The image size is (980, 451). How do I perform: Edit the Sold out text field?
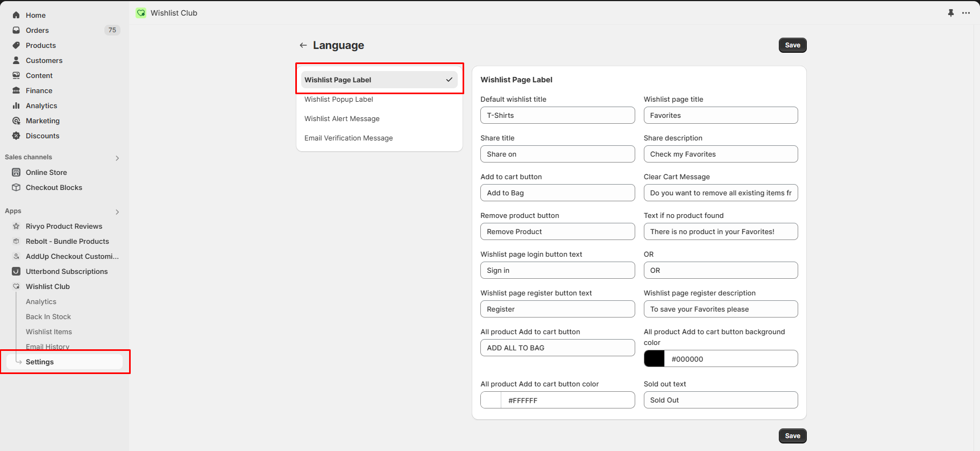(721, 400)
